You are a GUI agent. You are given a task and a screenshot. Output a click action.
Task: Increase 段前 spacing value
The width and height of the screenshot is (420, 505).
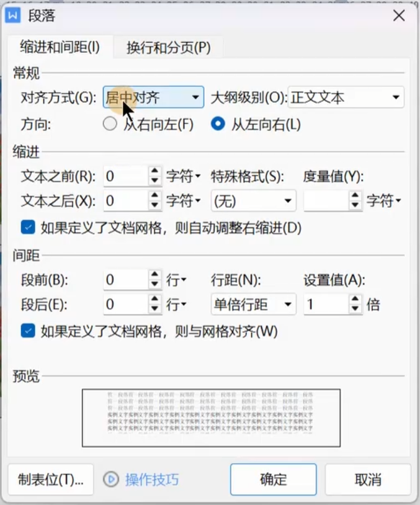tap(155, 274)
